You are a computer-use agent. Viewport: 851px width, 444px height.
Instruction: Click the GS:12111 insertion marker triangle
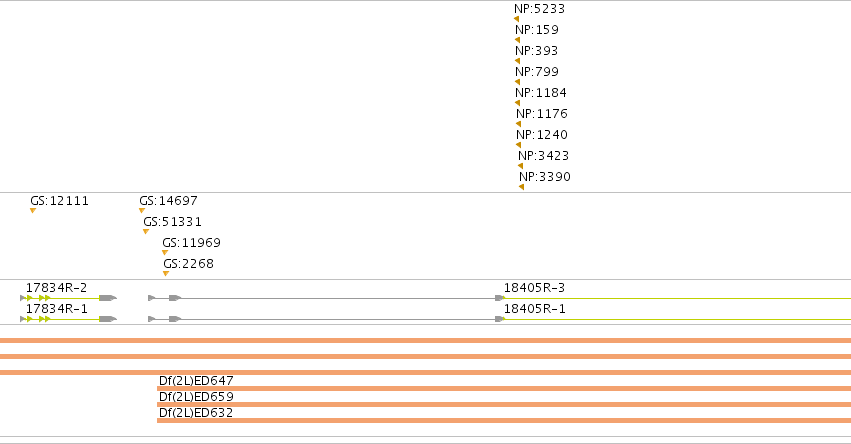point(33,211)
